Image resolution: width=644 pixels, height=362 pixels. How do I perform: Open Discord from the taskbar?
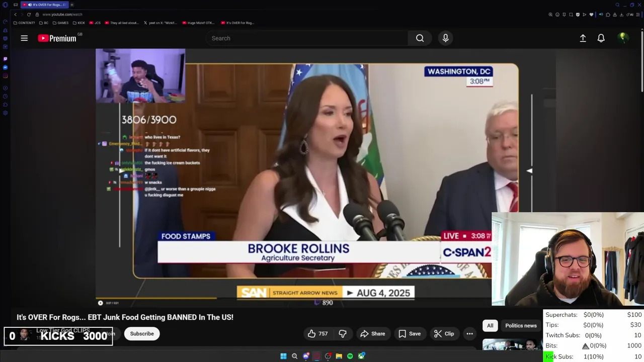coord(306,356)
